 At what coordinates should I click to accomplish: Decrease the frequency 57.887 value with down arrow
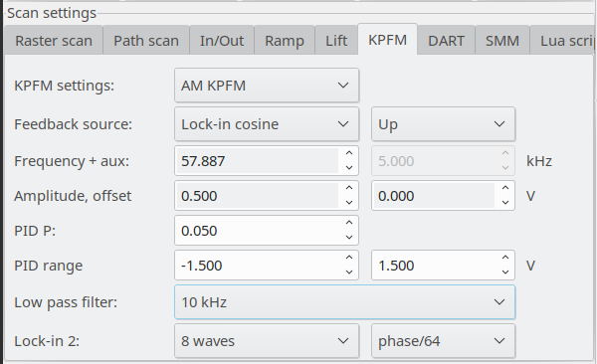tap(349, 167)
